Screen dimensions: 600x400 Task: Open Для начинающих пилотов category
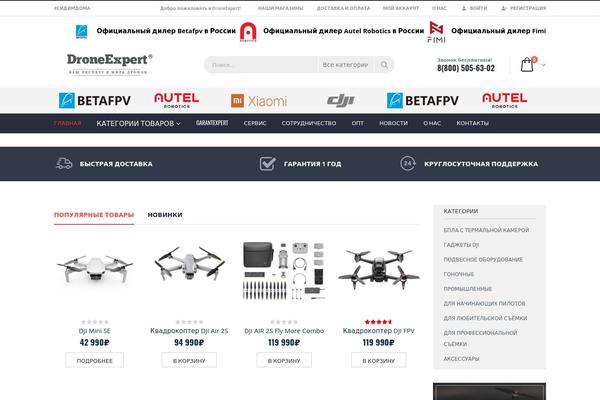pos(484,303)
